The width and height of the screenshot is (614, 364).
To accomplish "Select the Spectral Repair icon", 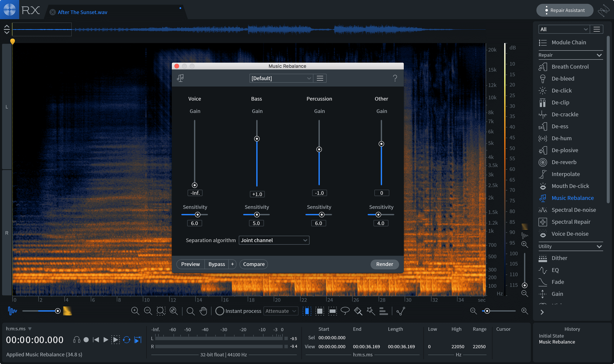I will [x=543, y=221].
